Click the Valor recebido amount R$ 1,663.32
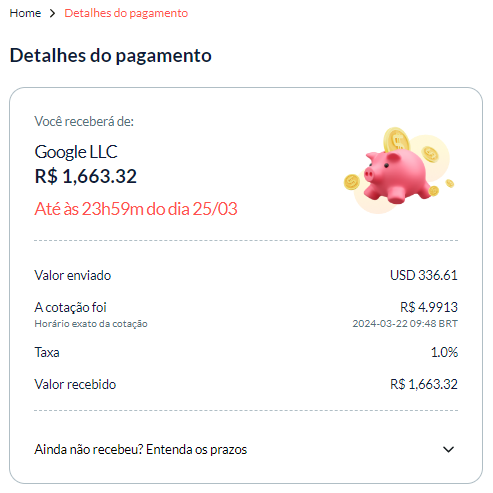This screenshot has width=493, height=493. tap(424, 384)
